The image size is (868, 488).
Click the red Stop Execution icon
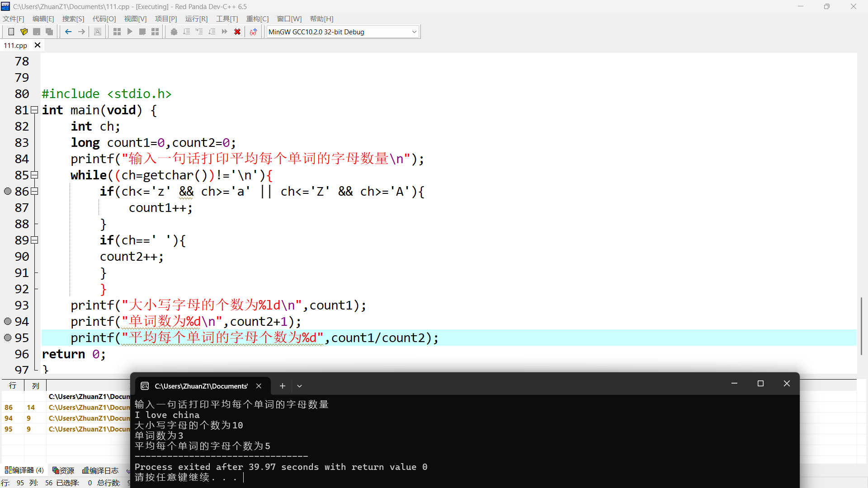coord(237,32)
